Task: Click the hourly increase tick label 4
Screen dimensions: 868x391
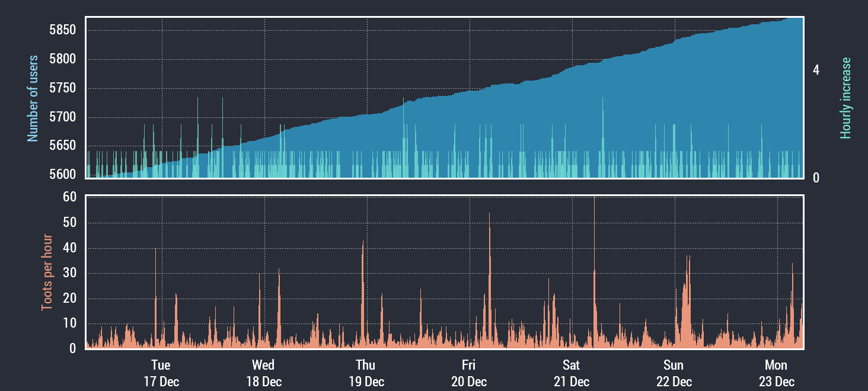Action: [816, 70]
